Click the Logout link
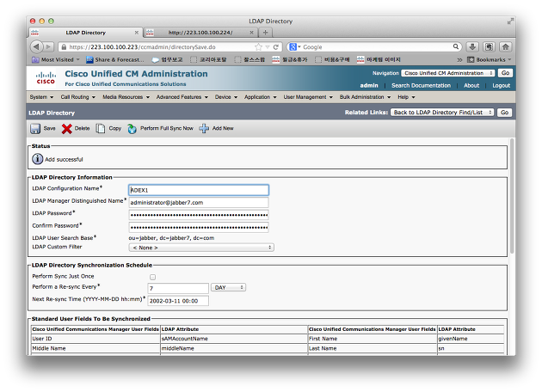This screenshot has width=542, height=392. pos(501,86)
